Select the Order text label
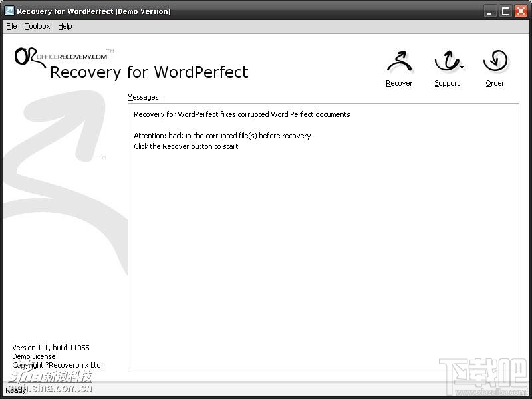The width and height of the screenshot is (532, 399). point(495,83)
